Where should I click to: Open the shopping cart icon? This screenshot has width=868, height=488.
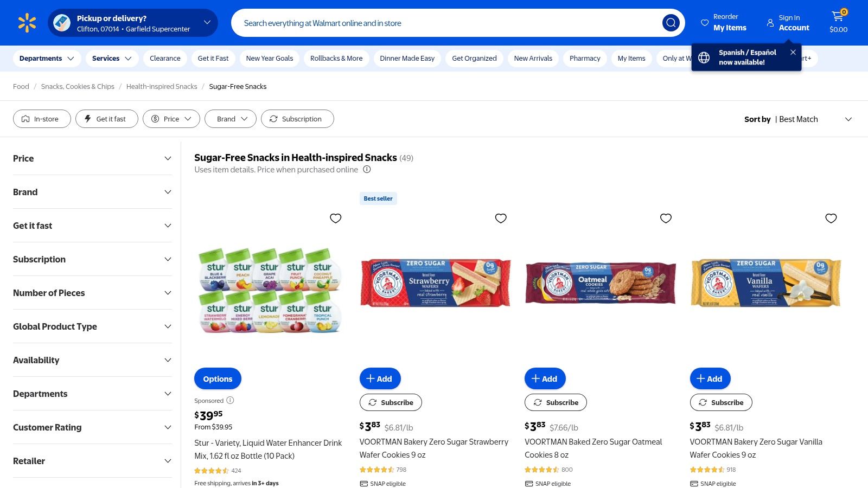pyautogui.click(x=838, y=18)
